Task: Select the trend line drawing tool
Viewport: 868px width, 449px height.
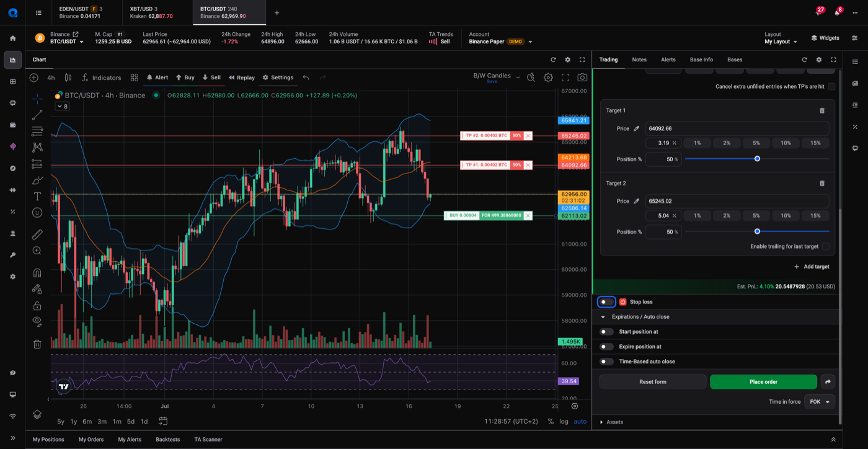Action: [x=37, y=115]
